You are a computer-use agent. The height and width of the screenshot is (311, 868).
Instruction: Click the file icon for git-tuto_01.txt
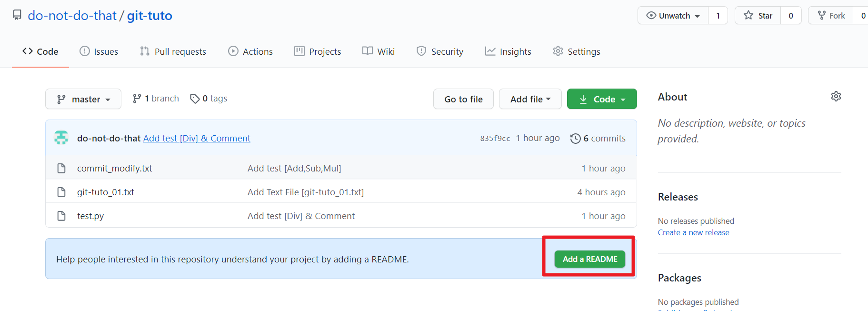point(61,192)
